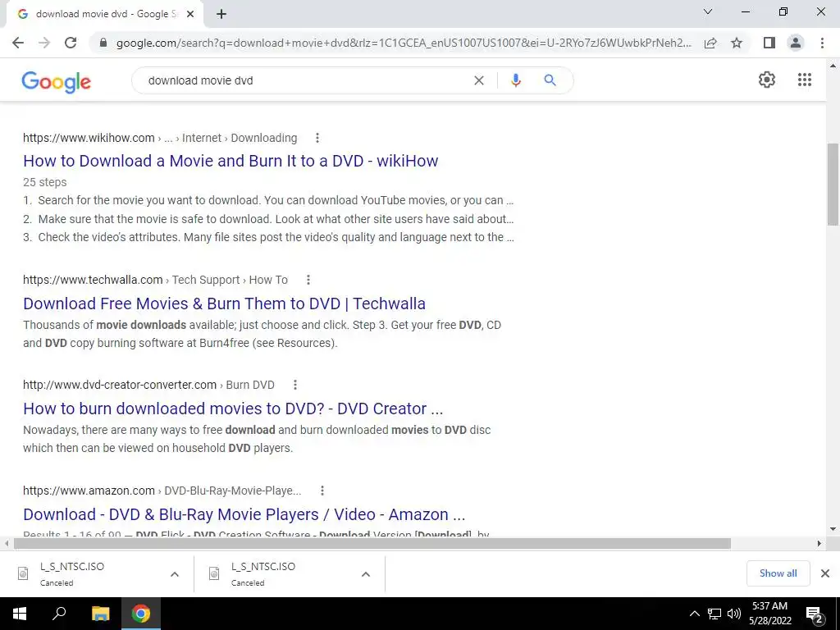840x630 pixels.
Task: Close the downloads shelf
Action: 825,573
